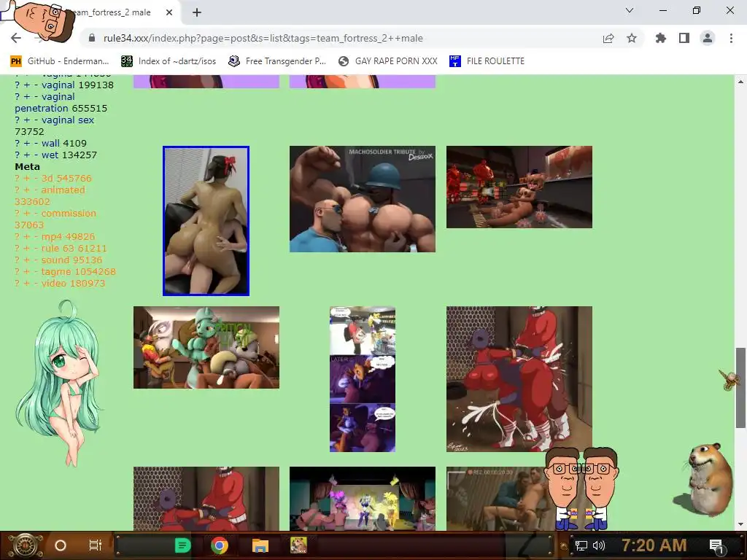Open the Chrome side panel icon
This screenshot has height=560, width=747.
pyautogui.click(x=684, y=38)
